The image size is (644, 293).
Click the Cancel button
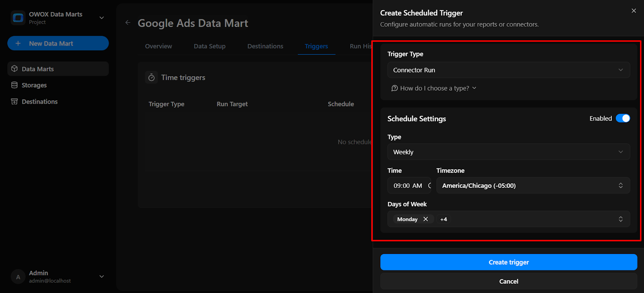(x=509, y=281)
